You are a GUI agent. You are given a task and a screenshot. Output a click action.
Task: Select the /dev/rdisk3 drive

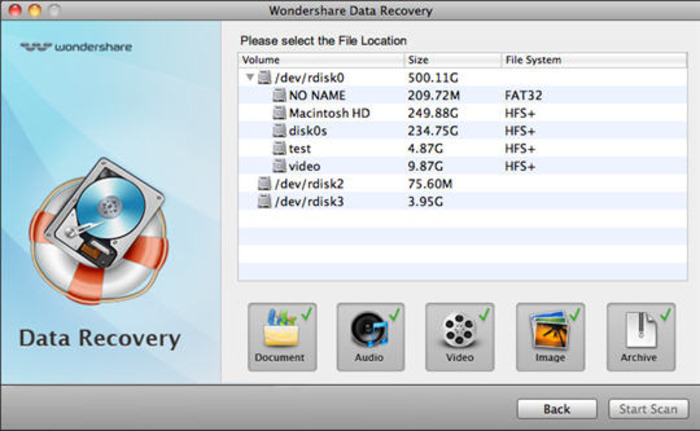point(462,201)
